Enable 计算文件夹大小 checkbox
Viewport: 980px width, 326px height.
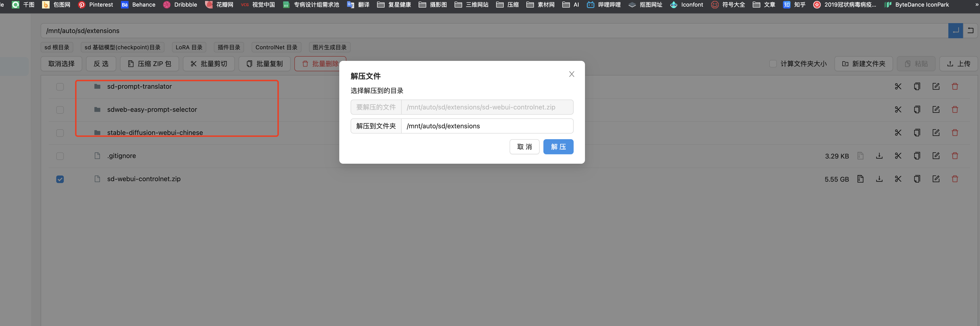[773, 64]
